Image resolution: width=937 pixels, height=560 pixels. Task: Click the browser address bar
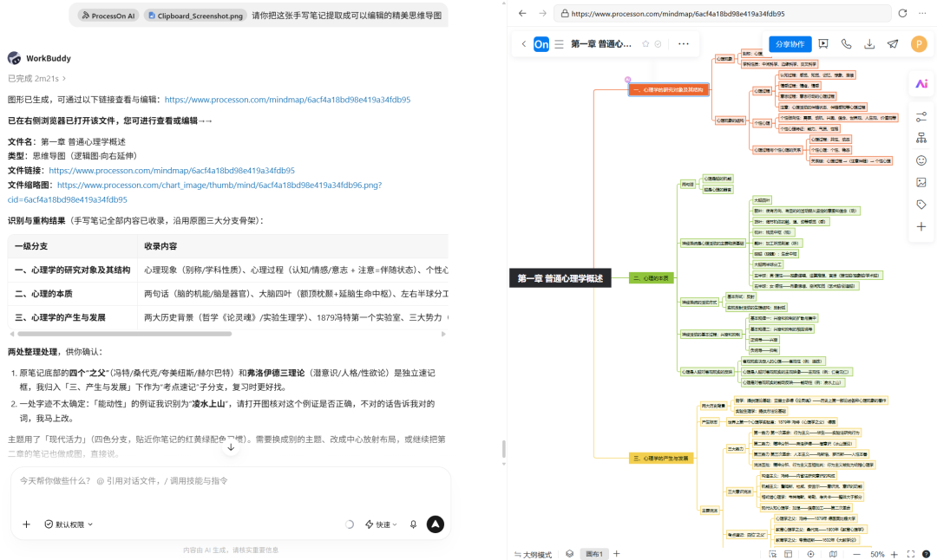click(x=722, y=13)
